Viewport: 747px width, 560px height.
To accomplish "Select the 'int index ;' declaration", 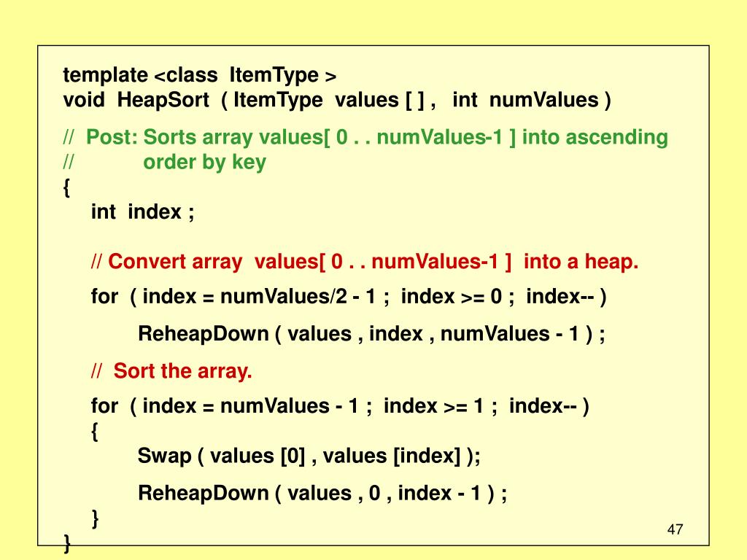I will [x=142, y=212].
